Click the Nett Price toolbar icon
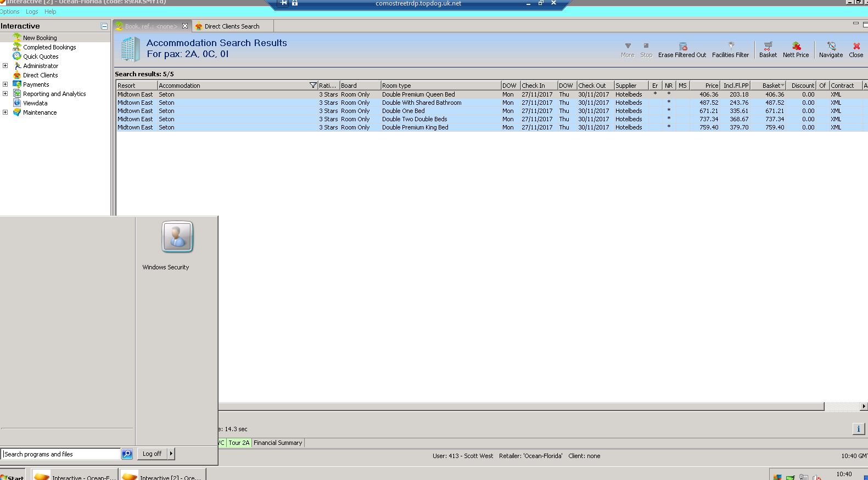This screenshot has height=480, width=868. [796, 46]
